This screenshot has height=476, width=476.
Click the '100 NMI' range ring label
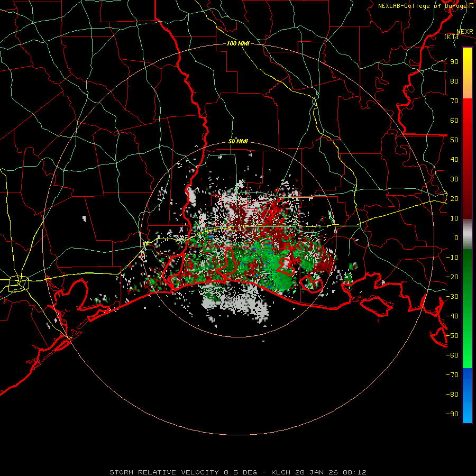(x=238, y=43)
